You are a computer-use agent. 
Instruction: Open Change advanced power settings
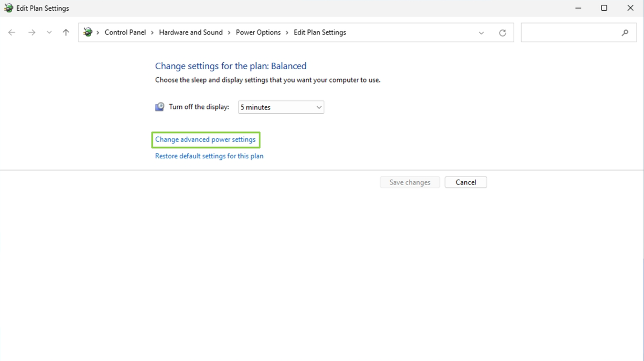point(205,139)
